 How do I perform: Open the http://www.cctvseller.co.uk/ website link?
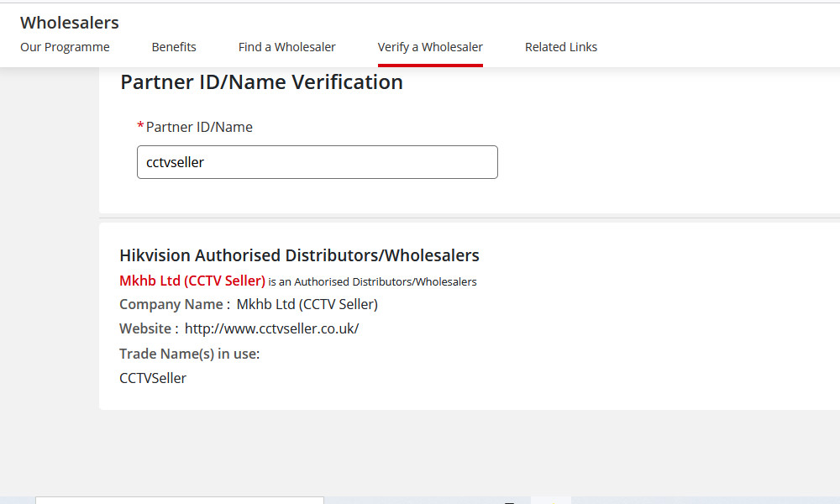[x=271, y=328]
